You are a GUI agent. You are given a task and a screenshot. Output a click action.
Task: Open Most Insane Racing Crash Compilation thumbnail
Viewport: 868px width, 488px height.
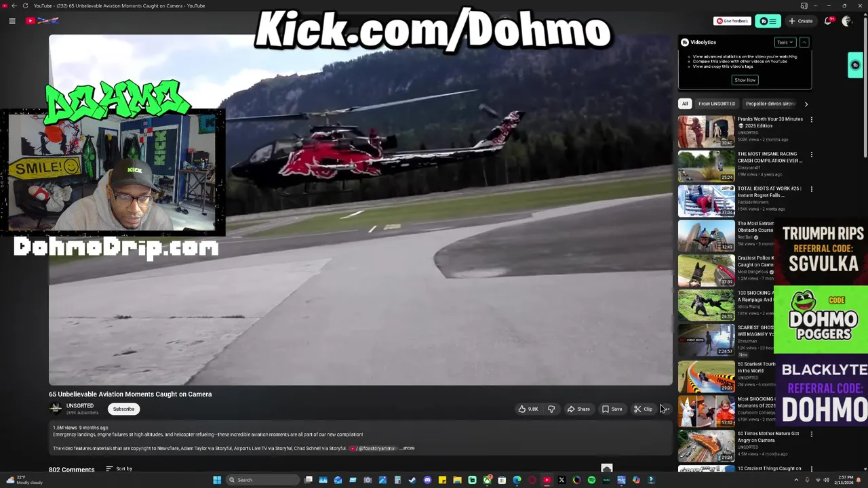(706, 166)
